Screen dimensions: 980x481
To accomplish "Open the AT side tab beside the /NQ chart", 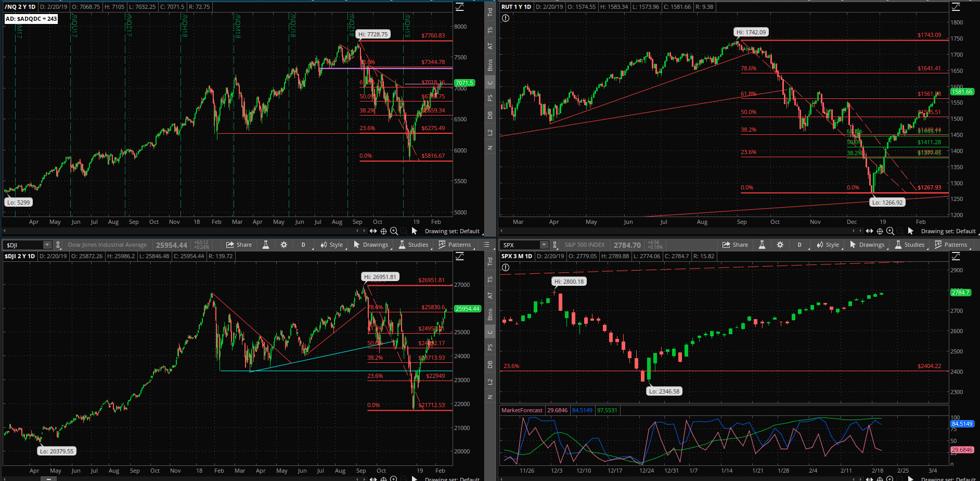I will [x=490, y=46].
